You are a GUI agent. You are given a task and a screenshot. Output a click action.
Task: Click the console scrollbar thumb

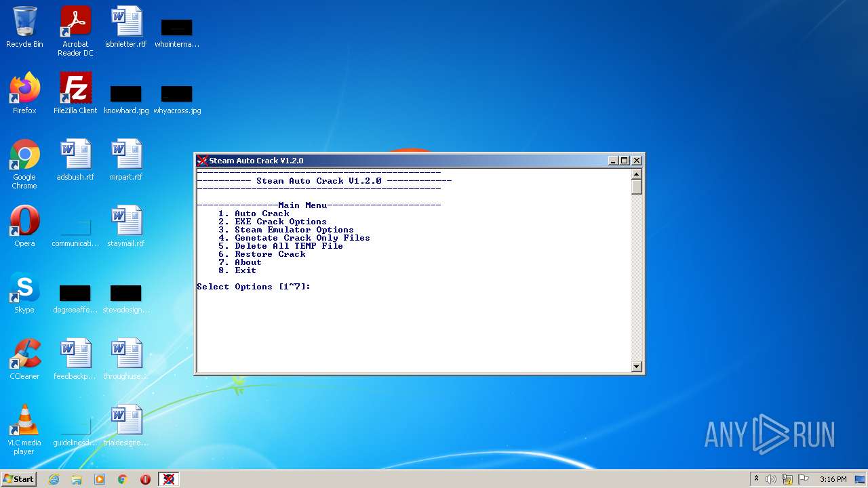coord(636,186)
